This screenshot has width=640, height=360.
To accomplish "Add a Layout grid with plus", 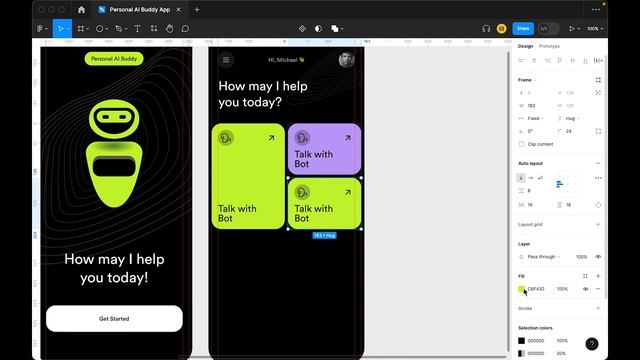I will [598, 224].
